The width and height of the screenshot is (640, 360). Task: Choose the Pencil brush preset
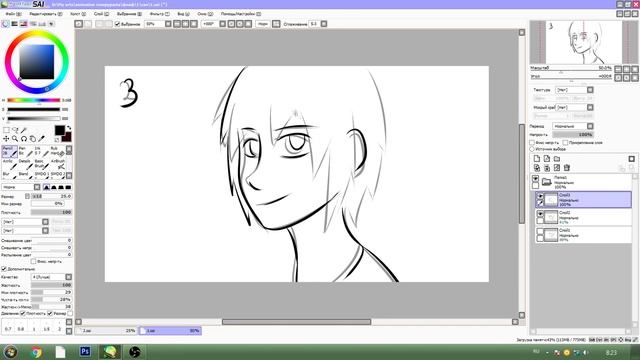[x=10, y=151]
